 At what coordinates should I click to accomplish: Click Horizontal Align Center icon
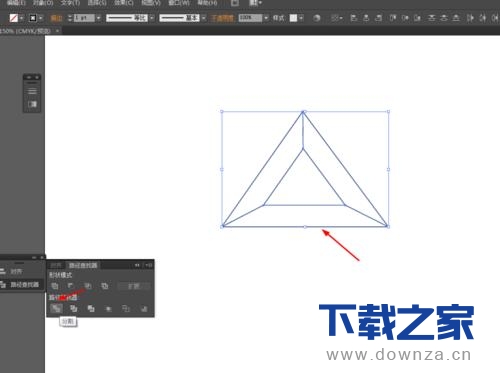[366, 18]
